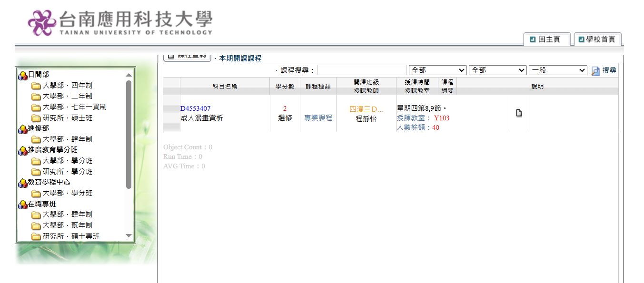Open folder 研究所．碩士班

[68, 117]
